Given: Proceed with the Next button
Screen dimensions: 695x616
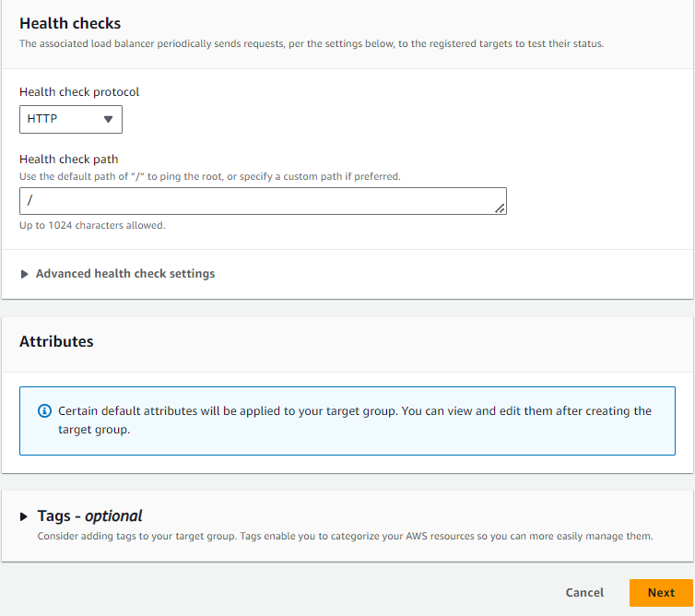Looking at the screenshot, I should (661, 593).
